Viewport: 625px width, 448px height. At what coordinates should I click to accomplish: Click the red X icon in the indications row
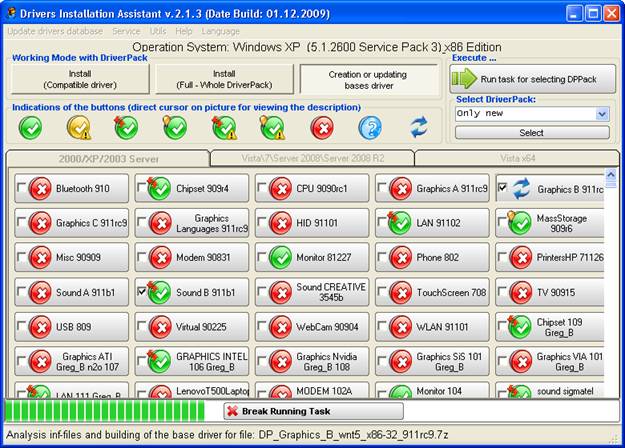(321, 127)
